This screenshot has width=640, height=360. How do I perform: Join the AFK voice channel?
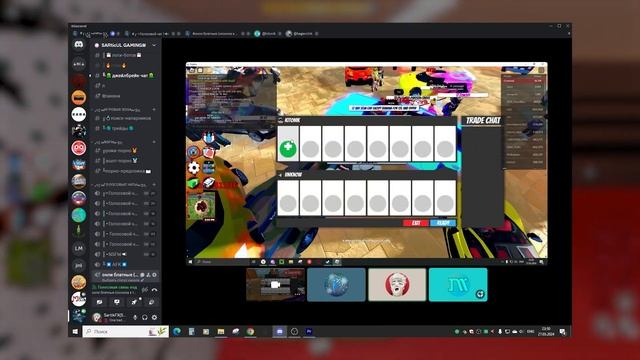pyautogui.click(x=125, y=264)
